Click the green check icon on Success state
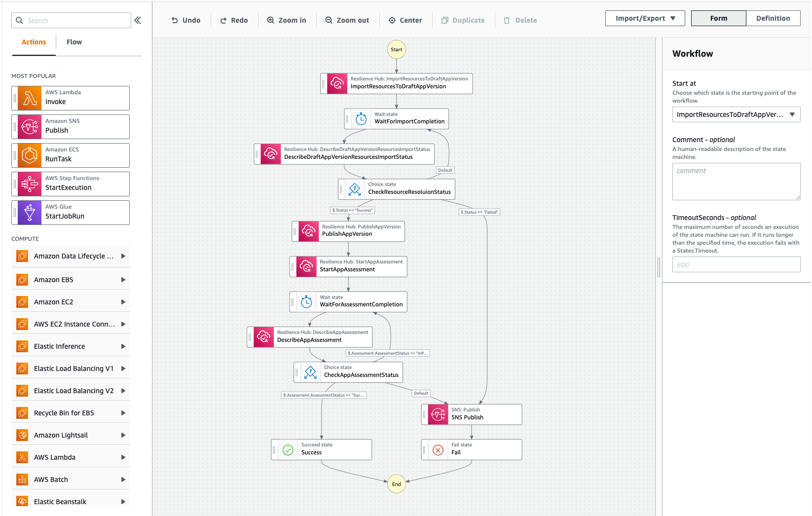This screenshot has height=516, width=812. [x=288, y=449]
